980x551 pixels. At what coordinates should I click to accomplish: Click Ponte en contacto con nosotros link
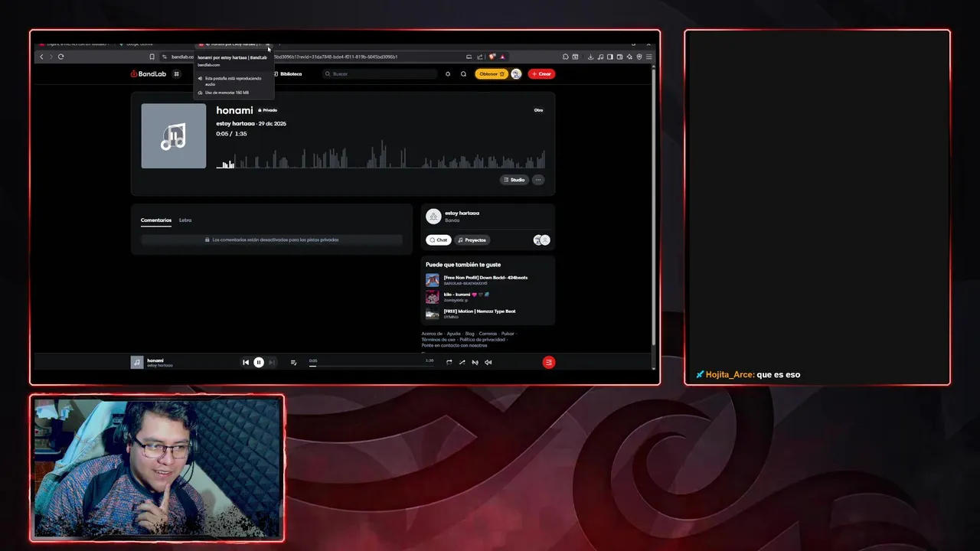click(x=454, y=346)
